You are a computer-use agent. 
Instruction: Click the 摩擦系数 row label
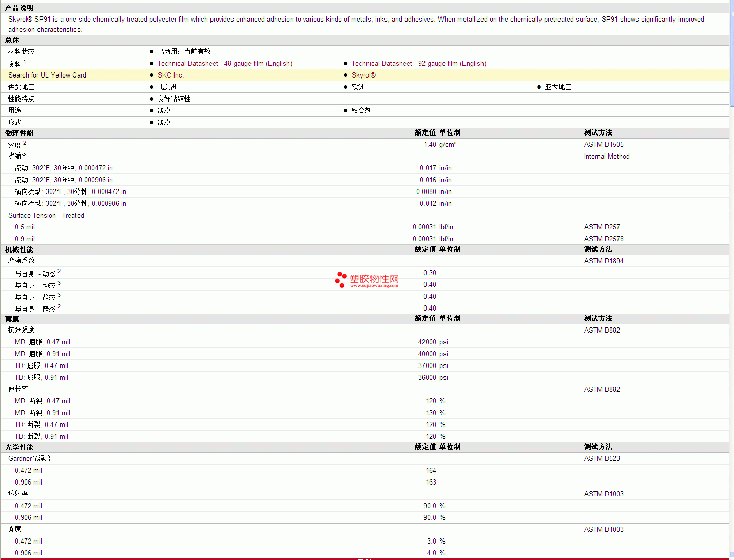[x=22, y=261]
